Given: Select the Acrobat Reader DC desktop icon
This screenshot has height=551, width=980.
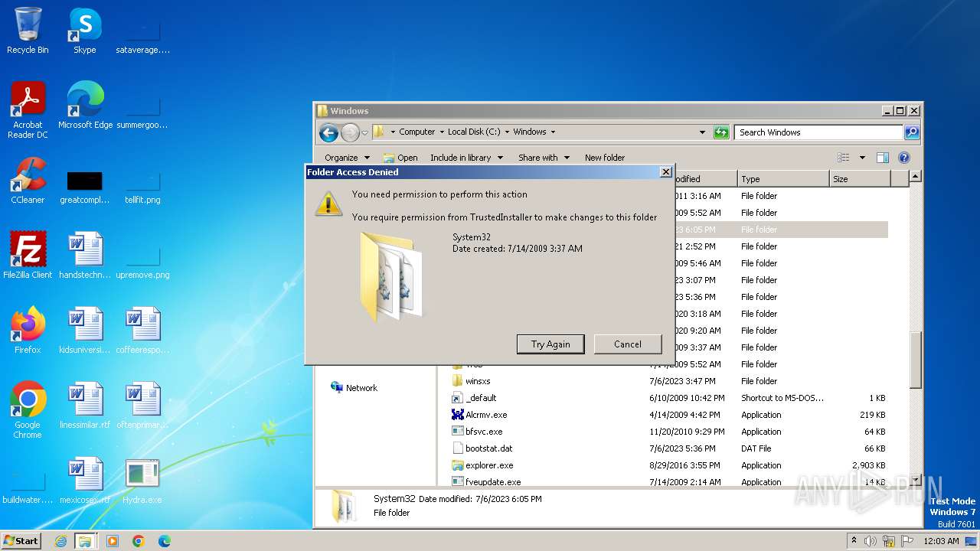Looking at the screenshot, I should (28, 110).
